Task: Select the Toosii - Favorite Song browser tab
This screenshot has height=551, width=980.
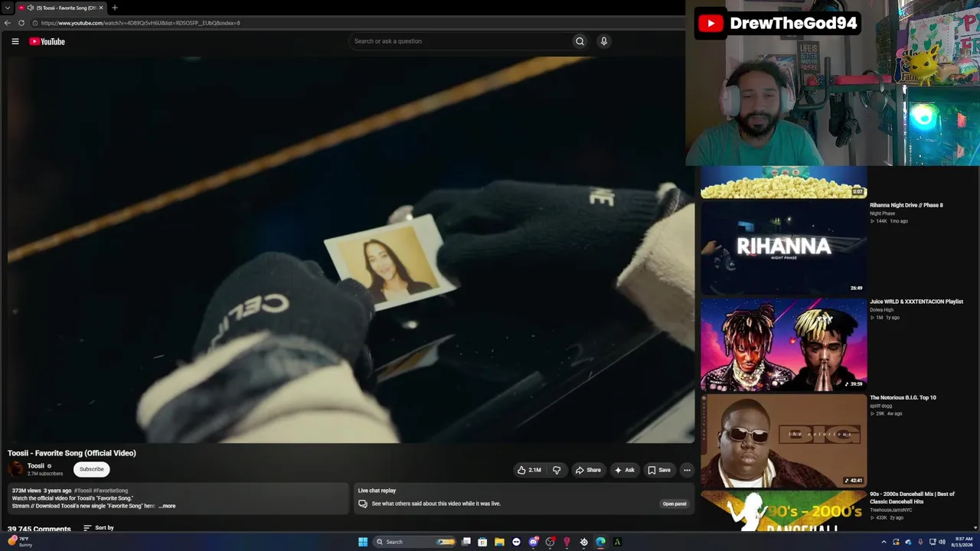Action: point(61,8)
